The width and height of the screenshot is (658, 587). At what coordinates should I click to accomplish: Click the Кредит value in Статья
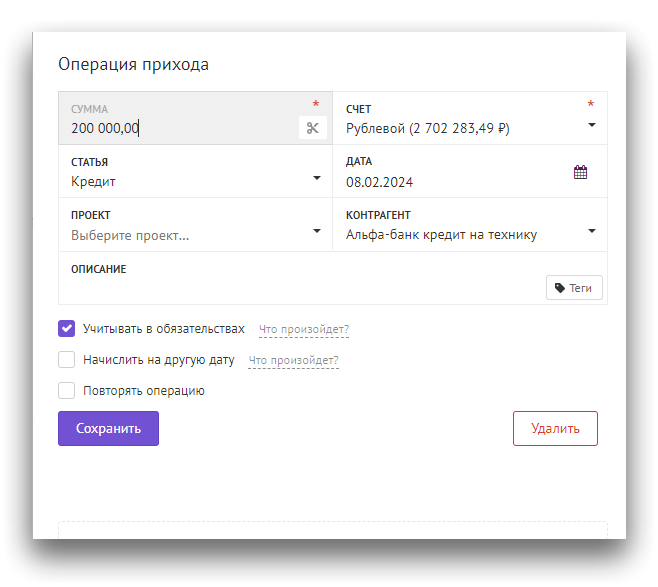94,182
